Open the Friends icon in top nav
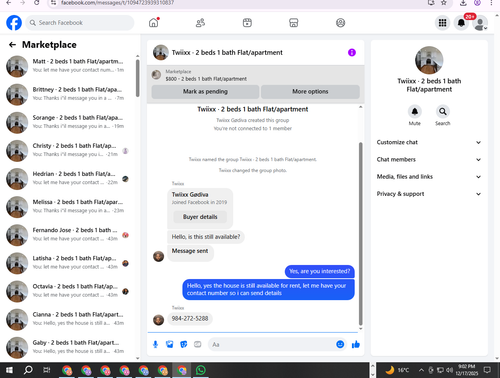The height and width of the screenshot is (378, 500). (x=200, y=23)
